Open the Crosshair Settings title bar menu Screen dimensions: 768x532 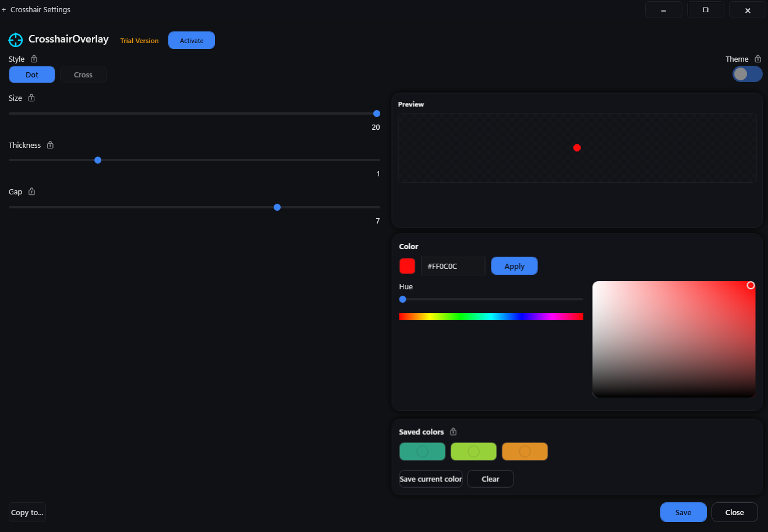pyautogui.click(x=39, y=9)
